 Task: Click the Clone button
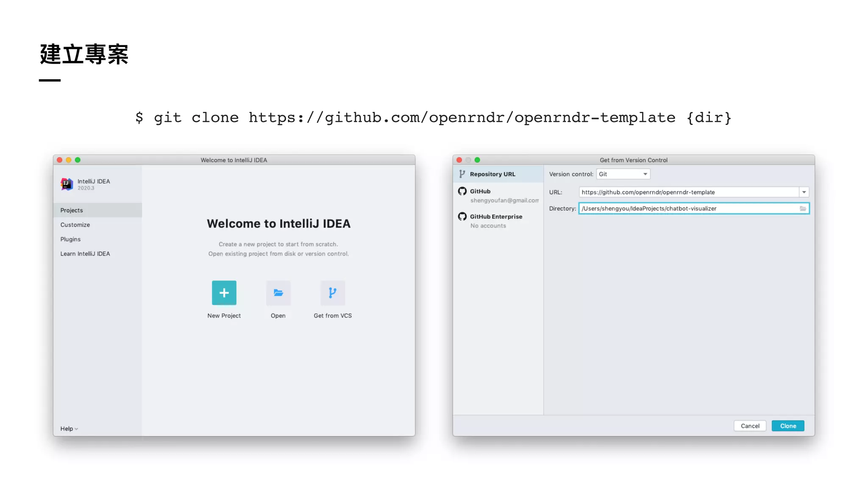click(x=788, y=426)
